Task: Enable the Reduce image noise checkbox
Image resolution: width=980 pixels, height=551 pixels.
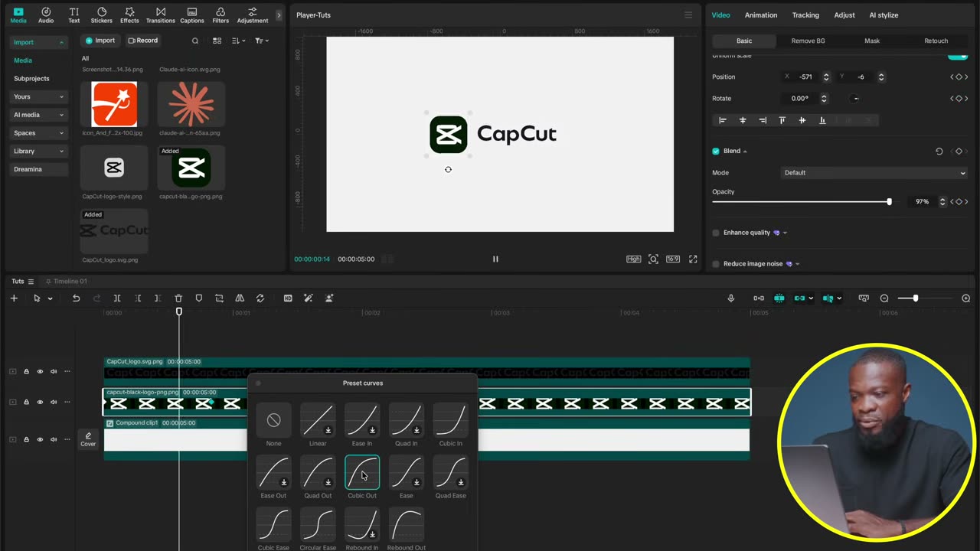Action: pos(716,264)
